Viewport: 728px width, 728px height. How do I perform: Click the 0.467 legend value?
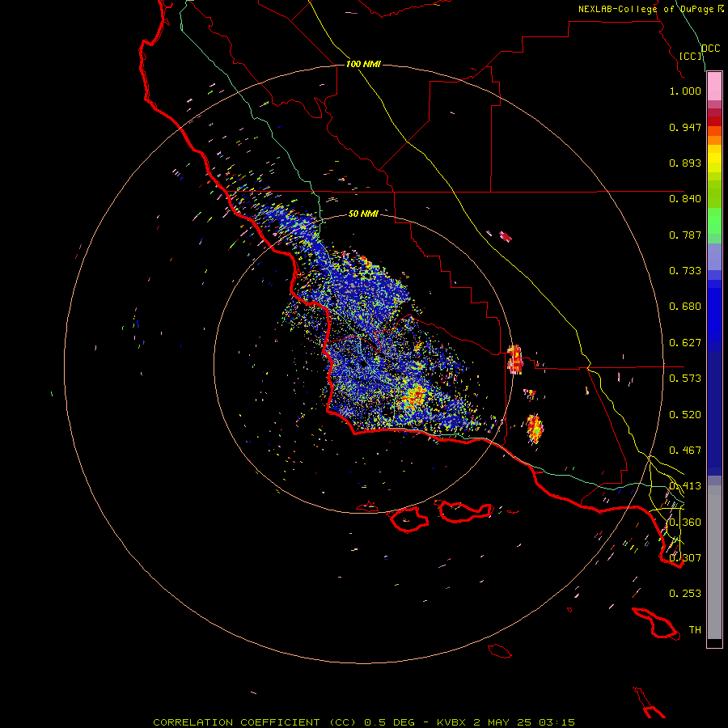pos(685,451)
